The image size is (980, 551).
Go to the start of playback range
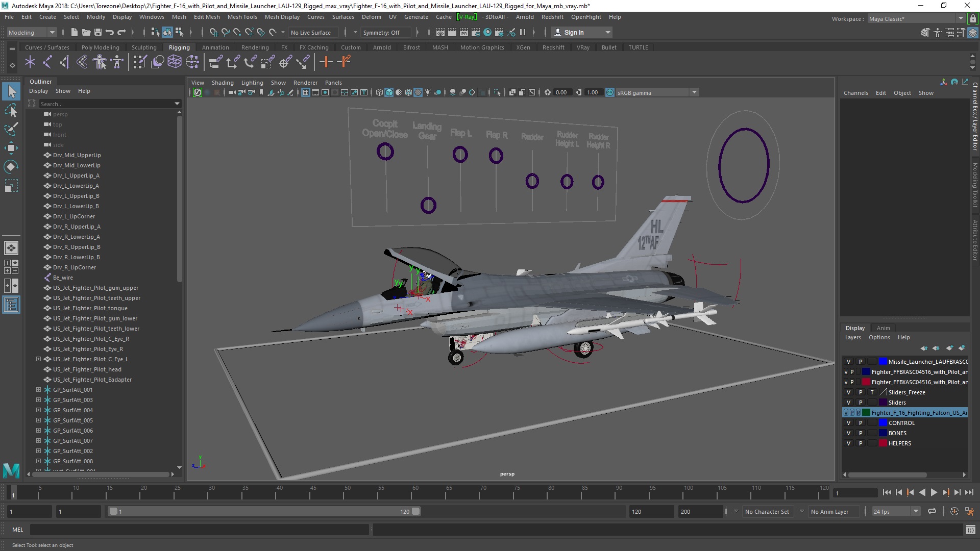click(x=887, y=493)
